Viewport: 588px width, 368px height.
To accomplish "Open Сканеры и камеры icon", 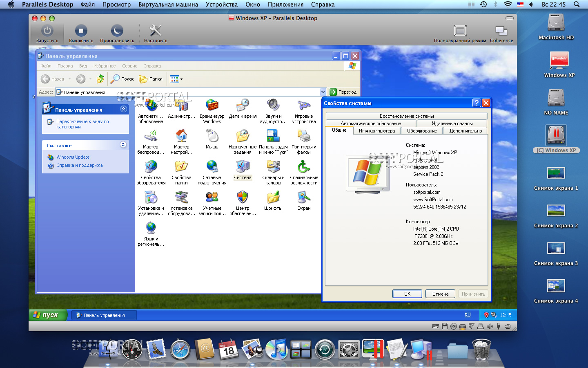I will click(x=273, y=172).
